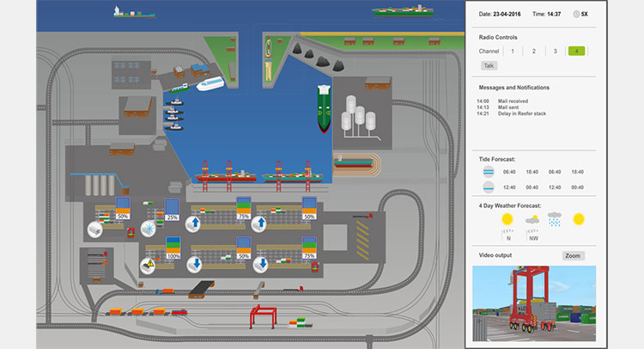Viewport: 644px width, 349px height.
Task: Select the small ship at the top left sea
Action: tap(134, 12)
